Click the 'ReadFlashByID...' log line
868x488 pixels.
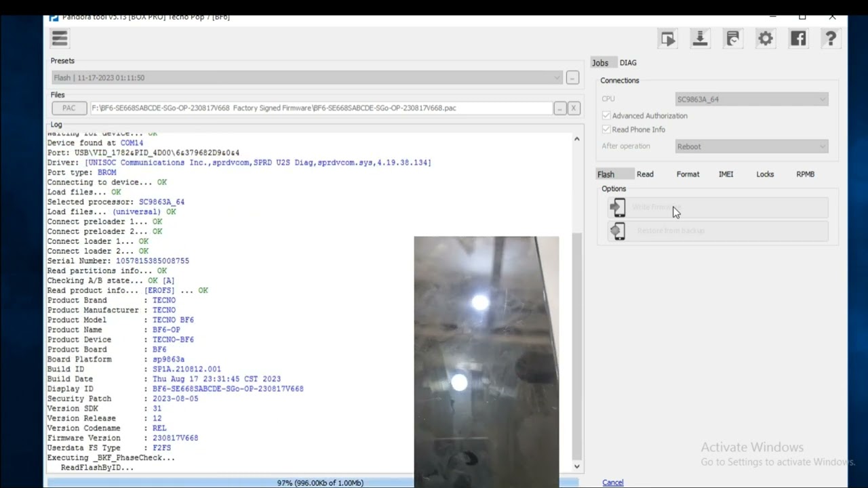click(97, 468)
